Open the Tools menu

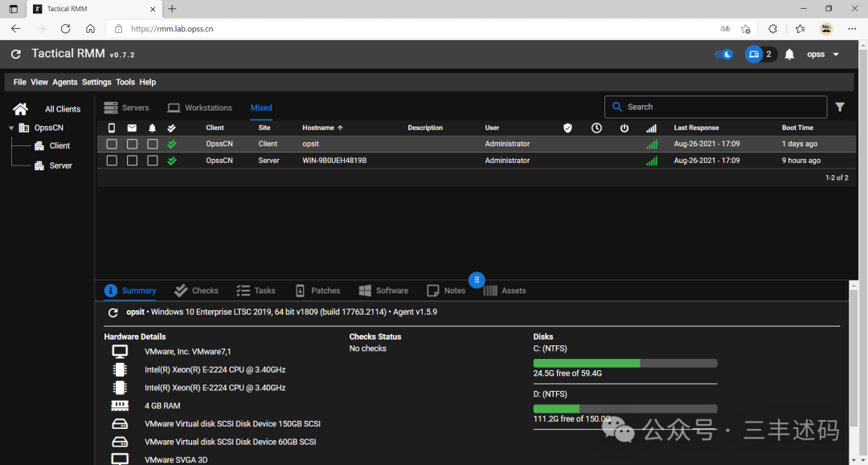[125, 82]
